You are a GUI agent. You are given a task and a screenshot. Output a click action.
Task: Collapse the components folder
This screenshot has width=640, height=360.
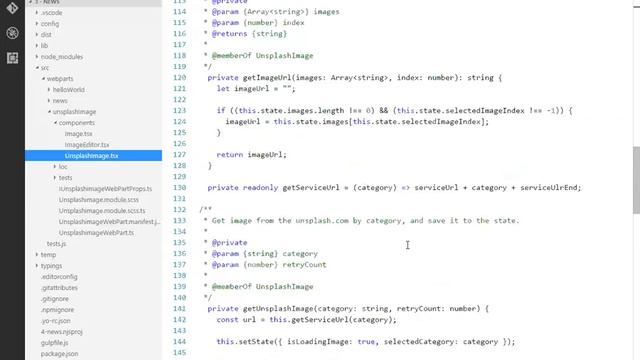pos(77,123)
